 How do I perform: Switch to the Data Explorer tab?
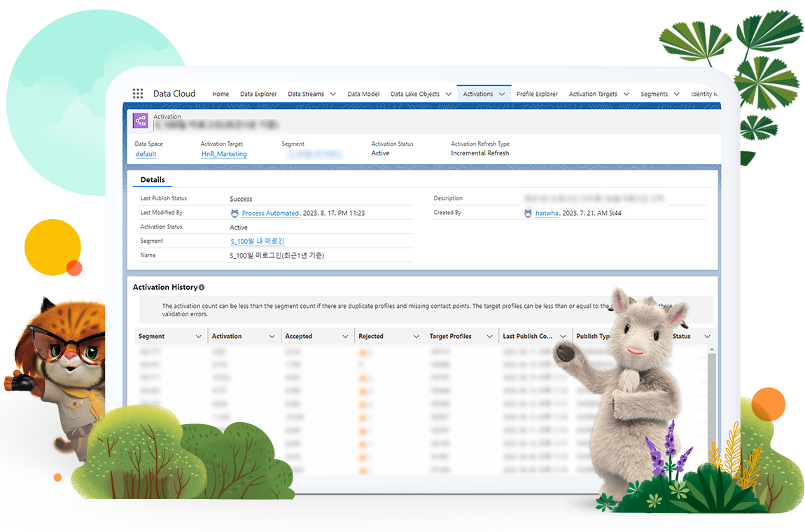(x=258, y=94)
